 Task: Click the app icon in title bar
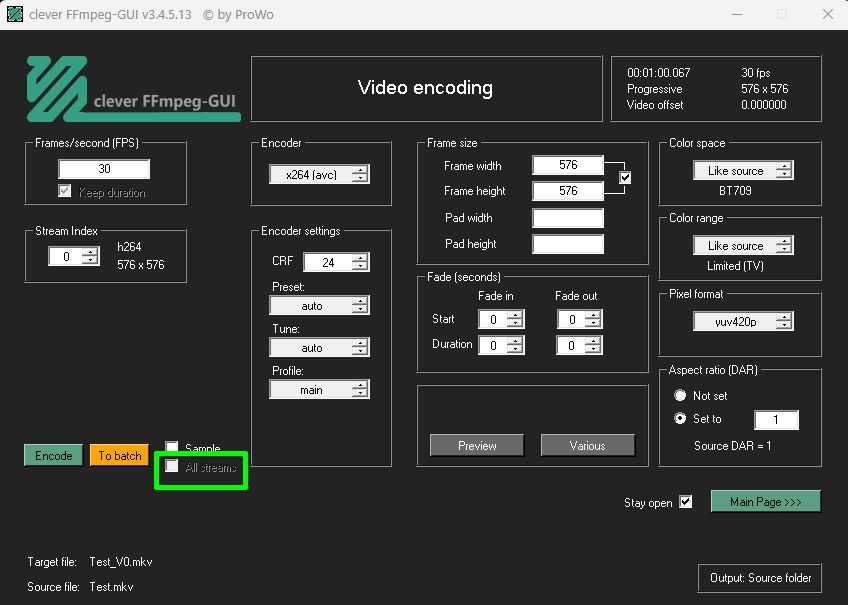[15, 14]
